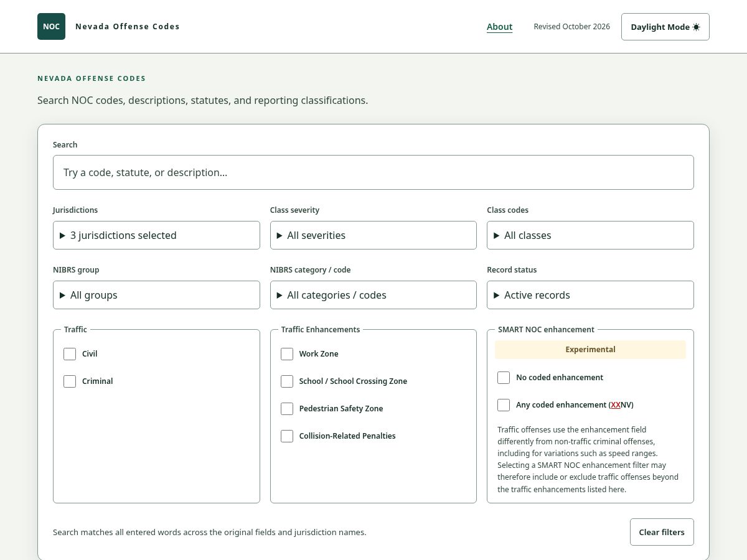Click the Clear filters button
747x560 pixels.
click(662, 532)
